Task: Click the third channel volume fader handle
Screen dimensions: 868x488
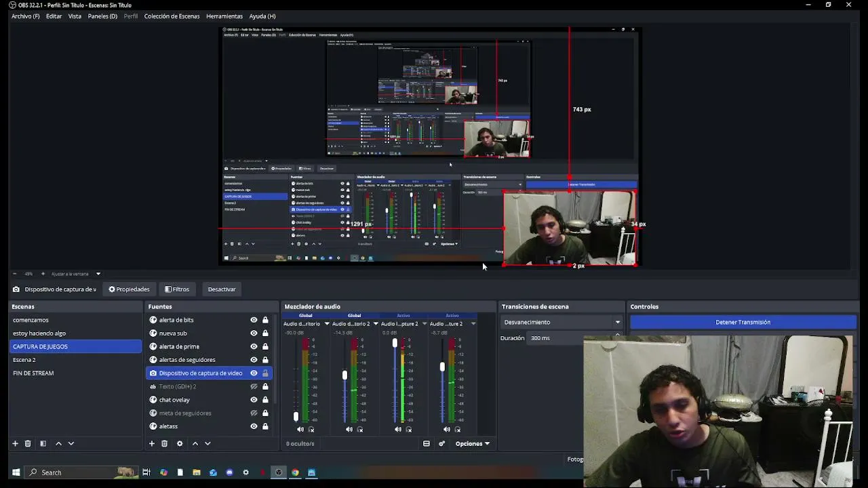Action: [395, 344]
